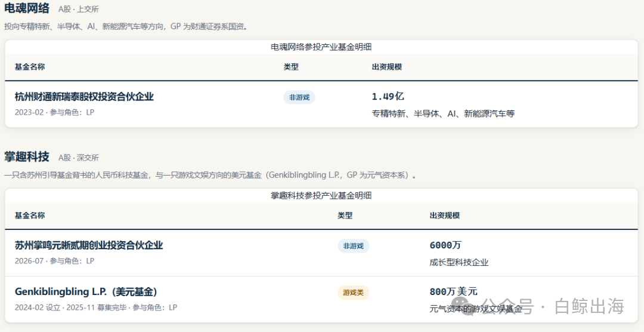644x332 pixels.
Task: Select fund name 苏州掌鸣元晰贰期创业投资合伙企业
Action: point(89,245)
